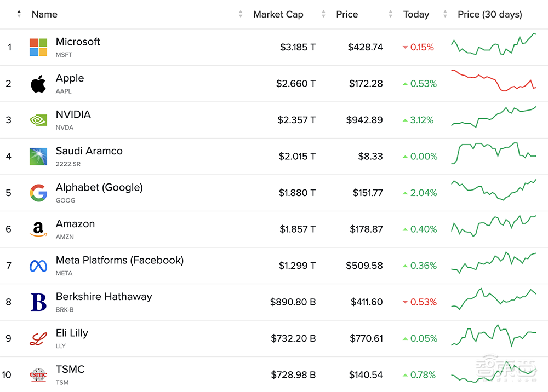Viewport: 548px width, 392px height.
Task: Click the Eli Lilly logo
Action: 38,339
